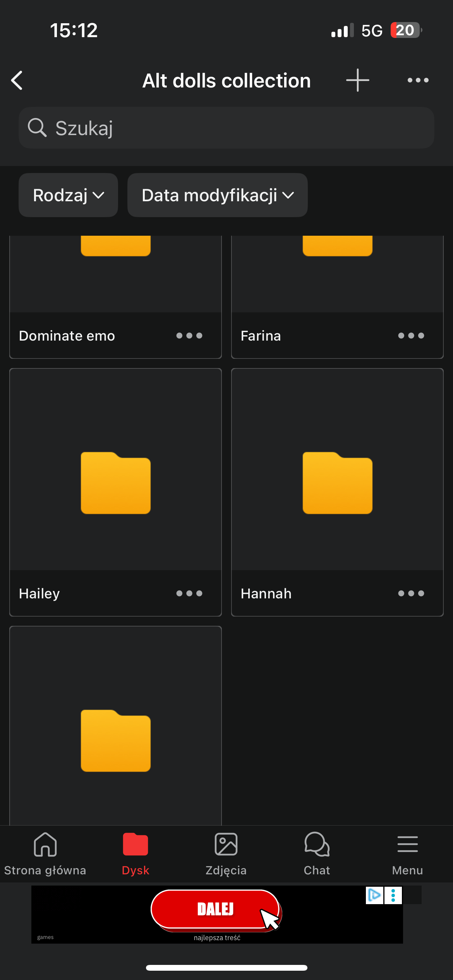Screen dimensions: 453x980
Task: Select the Farina folder name
Action: [261, 336]
